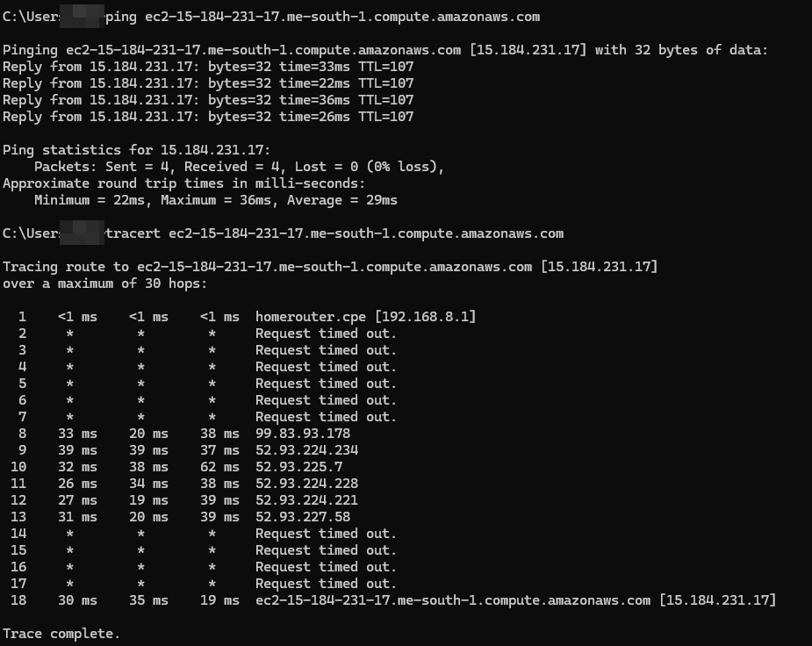812x646 pixels.
Task: Click 'Request timed out.' at hop 2
Action: coord(327,334)
